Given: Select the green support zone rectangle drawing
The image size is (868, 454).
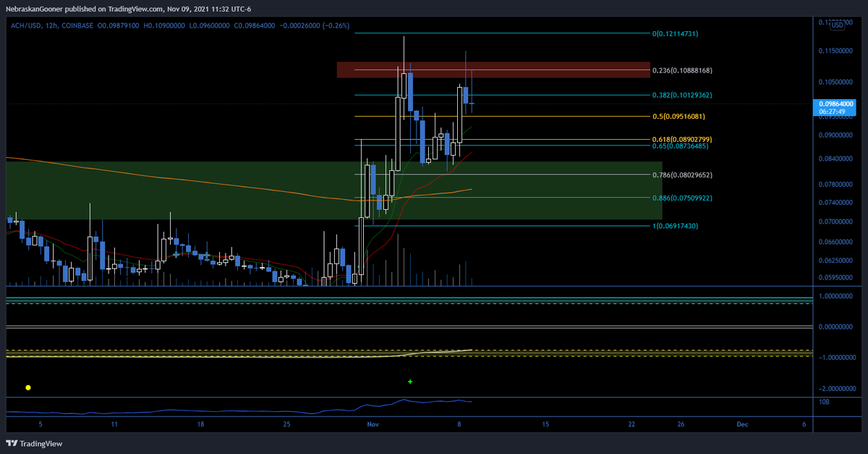Looking at the screenshot, I should pos(334,190).
